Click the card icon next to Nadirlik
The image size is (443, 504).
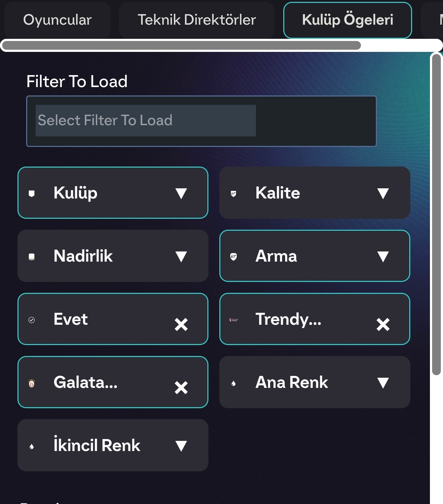(32, 257)
